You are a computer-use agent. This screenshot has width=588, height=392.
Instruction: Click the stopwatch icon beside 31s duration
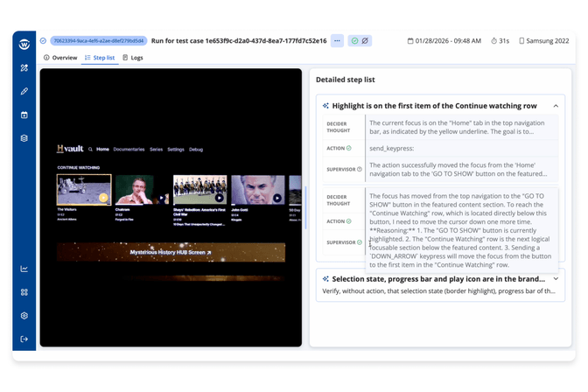(493, 40)
